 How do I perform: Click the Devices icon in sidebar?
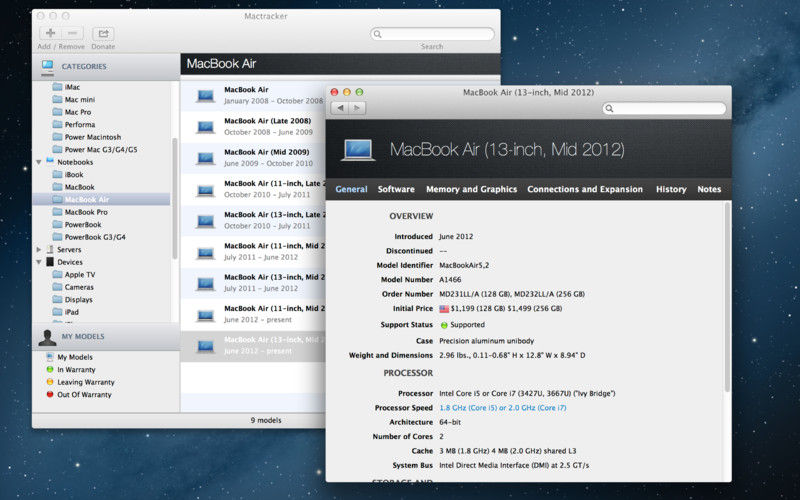50,262
